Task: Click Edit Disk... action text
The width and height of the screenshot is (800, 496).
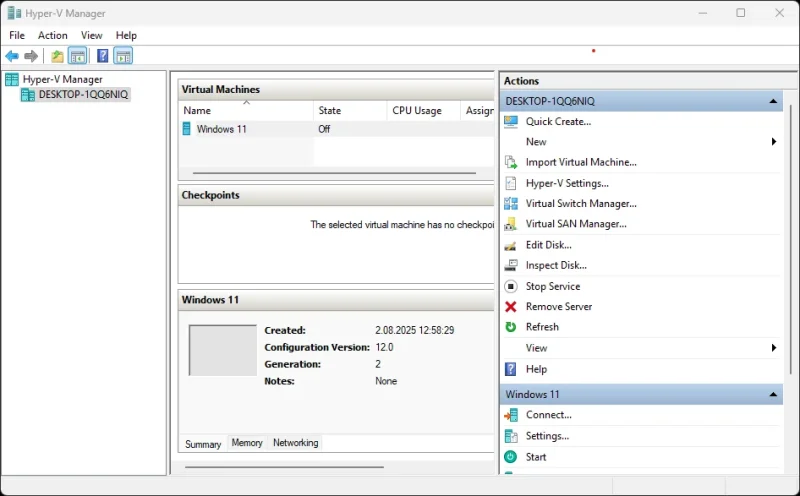Action: click(x=548, y=245)
